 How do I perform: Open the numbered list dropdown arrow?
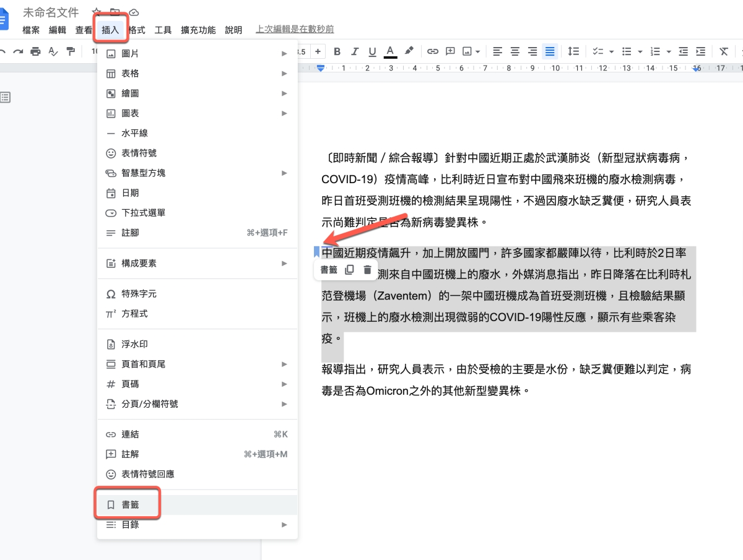pyautogui.click(x=669, y=51)
